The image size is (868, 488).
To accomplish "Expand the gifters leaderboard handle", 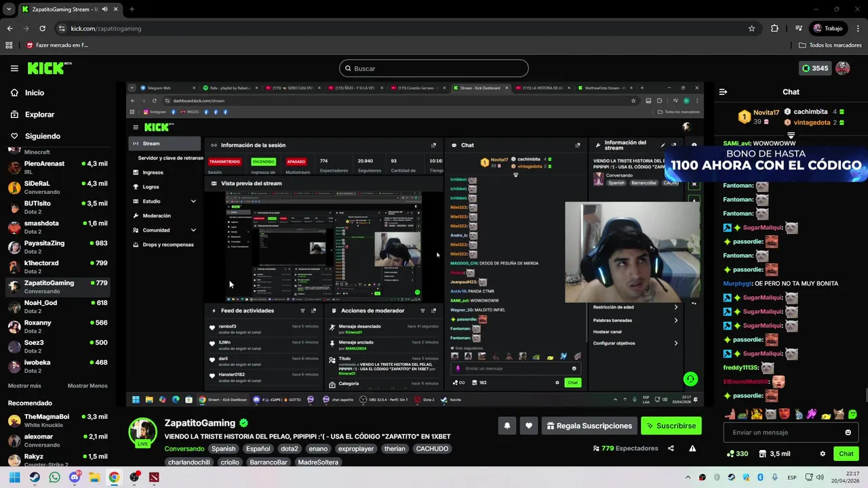I will [791, 136].
